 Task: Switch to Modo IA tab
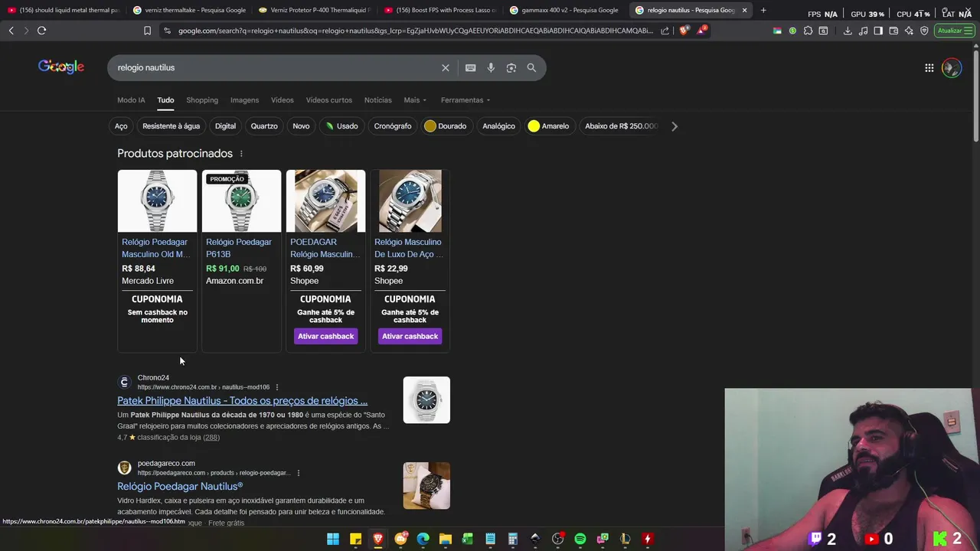131,100
